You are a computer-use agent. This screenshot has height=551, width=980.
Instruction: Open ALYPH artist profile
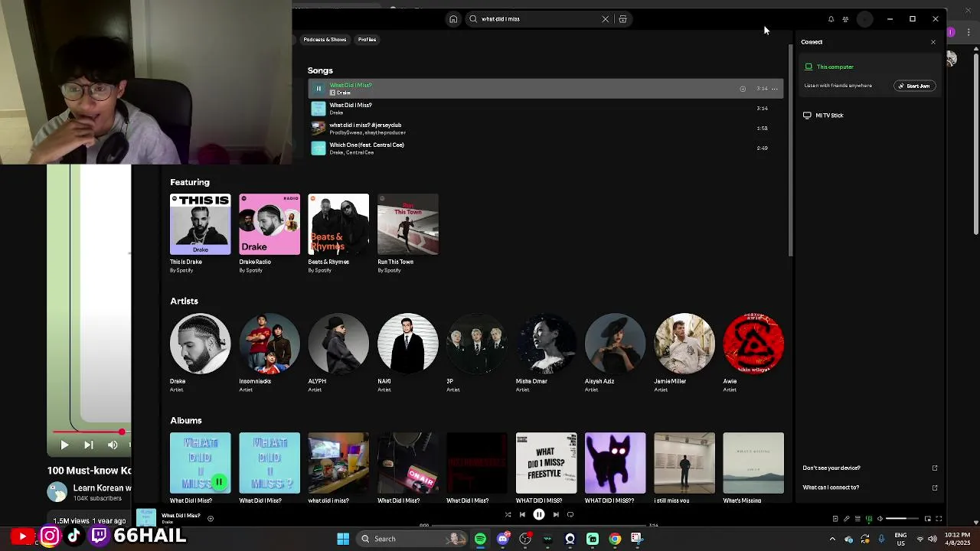(x=338, y=344)
